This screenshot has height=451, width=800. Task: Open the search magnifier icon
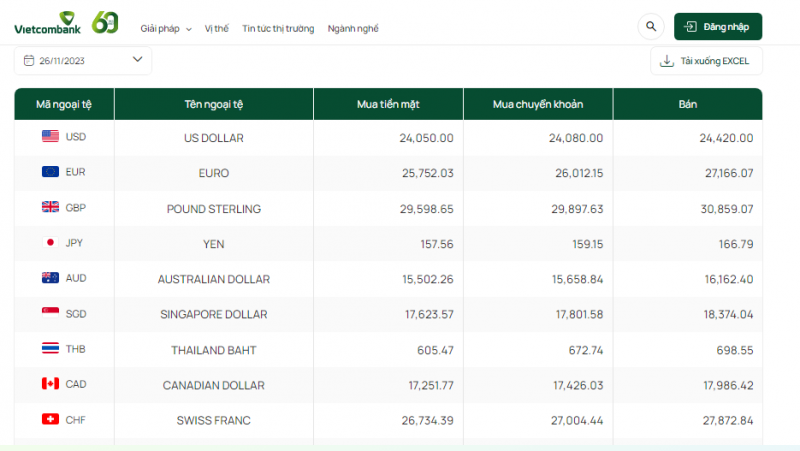[651, 27]
